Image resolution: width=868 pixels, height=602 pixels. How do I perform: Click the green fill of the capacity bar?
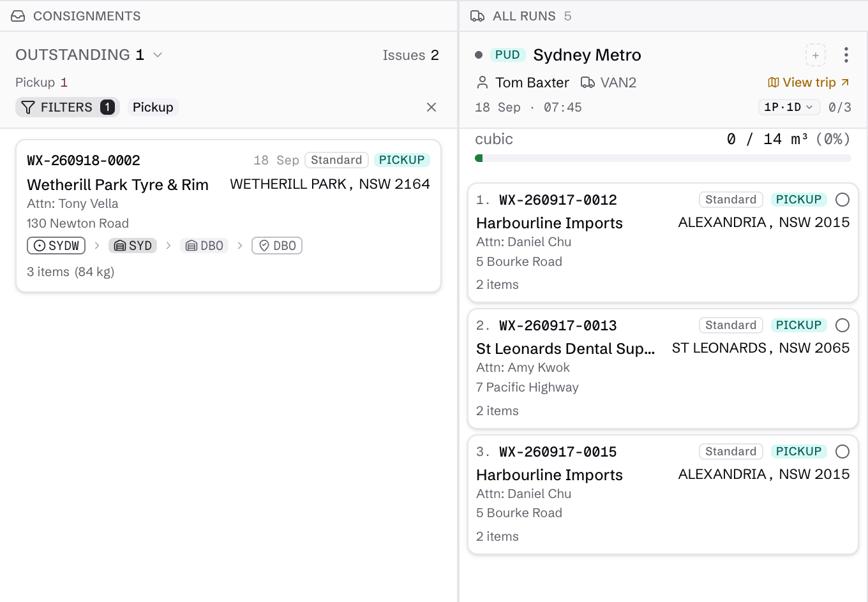[479, 158]
